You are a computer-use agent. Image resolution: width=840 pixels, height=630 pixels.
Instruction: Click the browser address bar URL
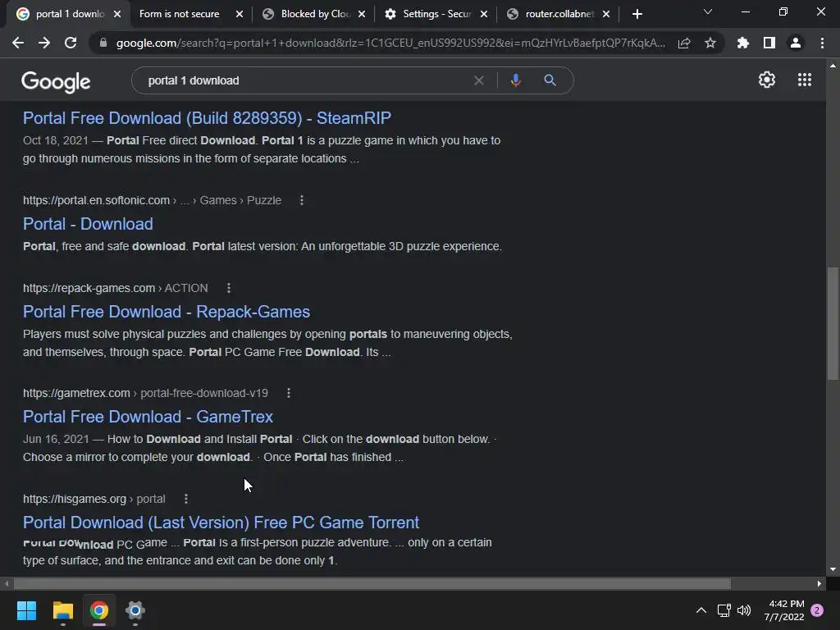pos(390,43)
